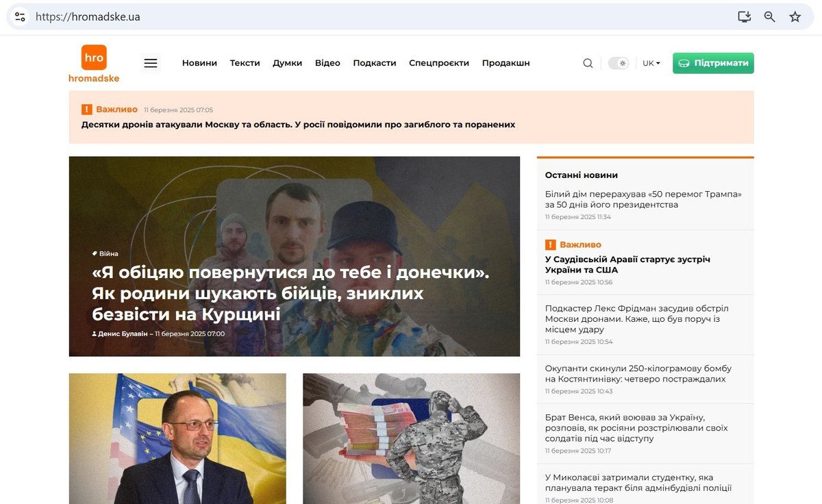The height and width of the screenshot is (504, 822).
Task: Click the browser address bar URL field
Action: coord(377,16)
